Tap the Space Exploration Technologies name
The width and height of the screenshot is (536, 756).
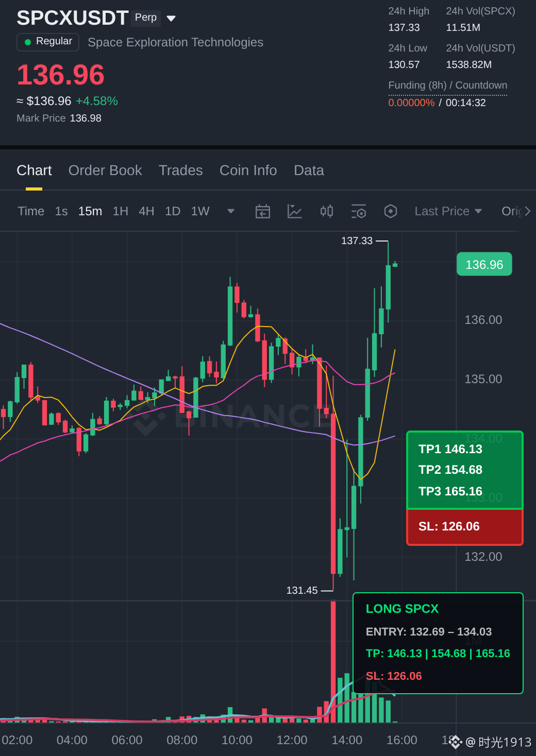pyautogui.click(x=175, y=42)
